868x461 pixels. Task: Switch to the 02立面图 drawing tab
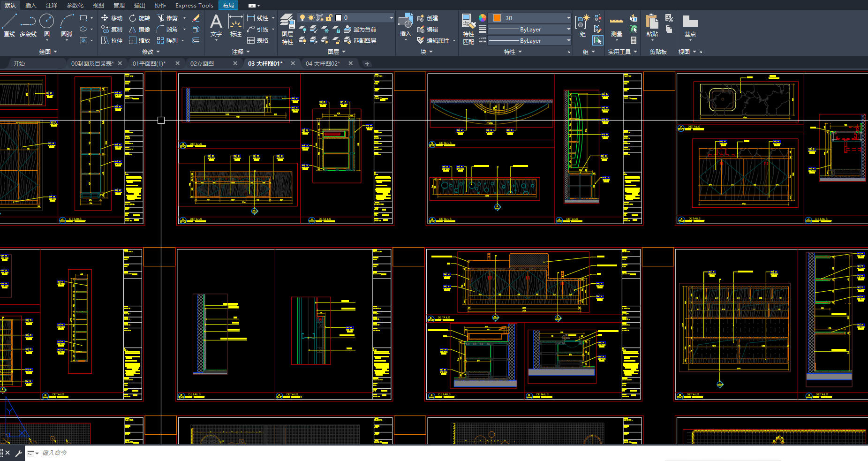[202, 63]
